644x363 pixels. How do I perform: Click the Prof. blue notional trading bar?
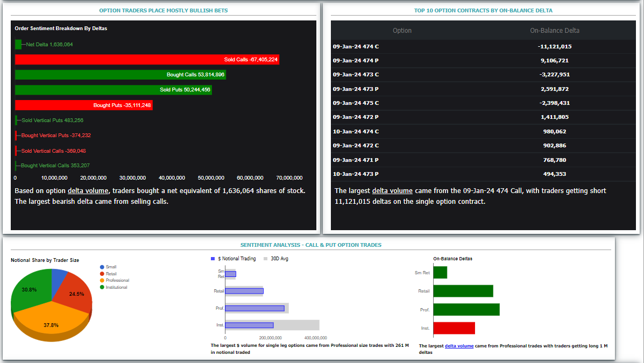(254, 308)
